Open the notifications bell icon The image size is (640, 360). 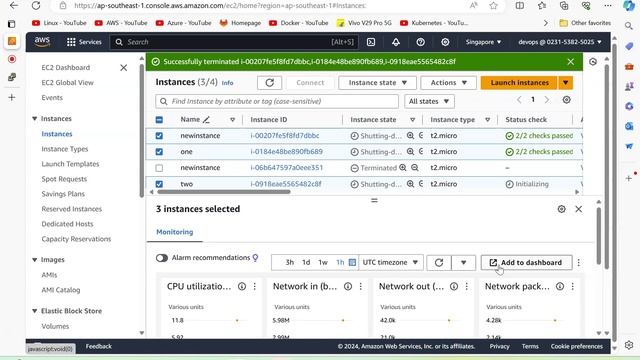396,42
